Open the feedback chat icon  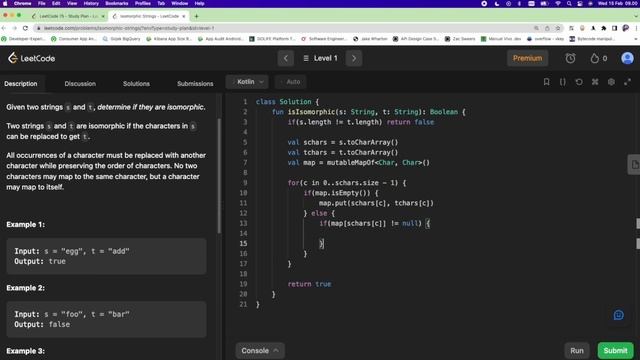point(618,315)
